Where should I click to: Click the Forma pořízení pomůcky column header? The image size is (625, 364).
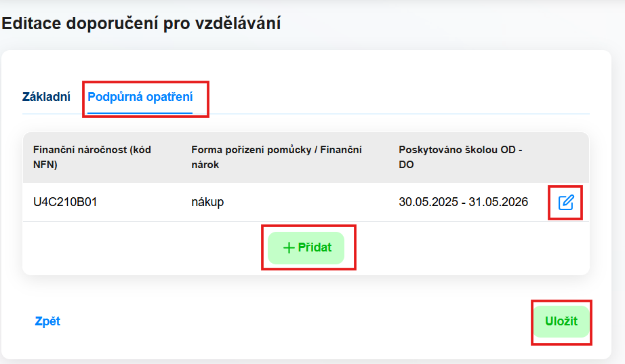[x=277, y=157]
